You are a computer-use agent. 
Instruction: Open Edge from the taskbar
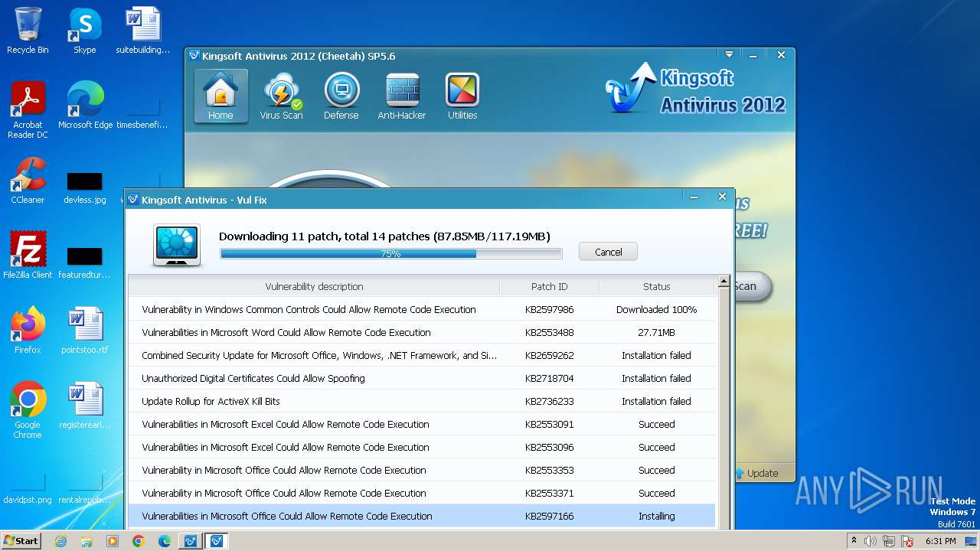[164, 540]
